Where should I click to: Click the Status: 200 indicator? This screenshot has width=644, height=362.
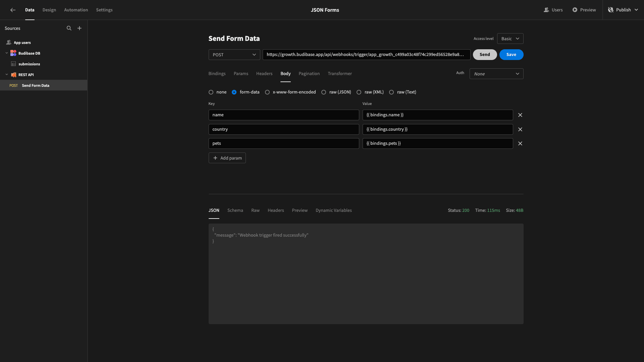coord(459,210)
